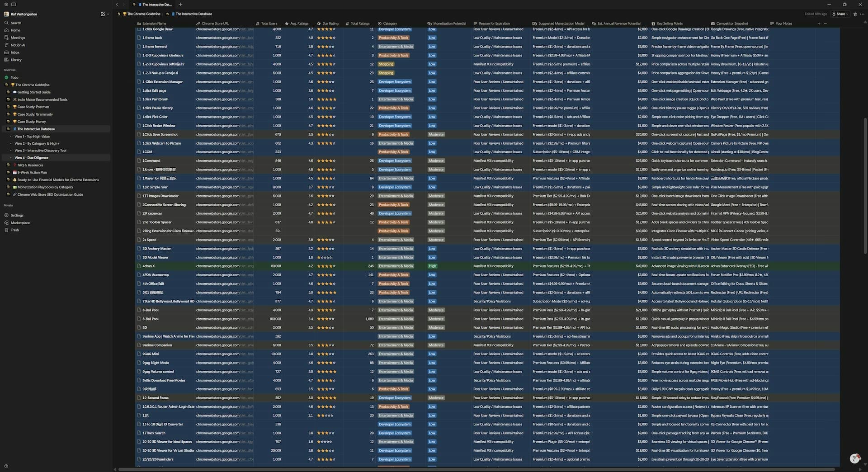
Task: Star the page to favorite it
Action: pyautogui.click(x=855, y=14)
